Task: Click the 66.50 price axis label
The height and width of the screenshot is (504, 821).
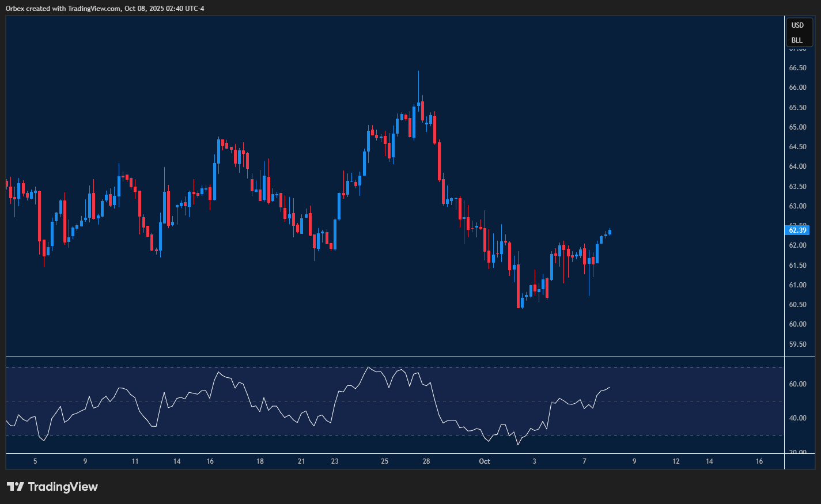Action: [x=797, y=68]
